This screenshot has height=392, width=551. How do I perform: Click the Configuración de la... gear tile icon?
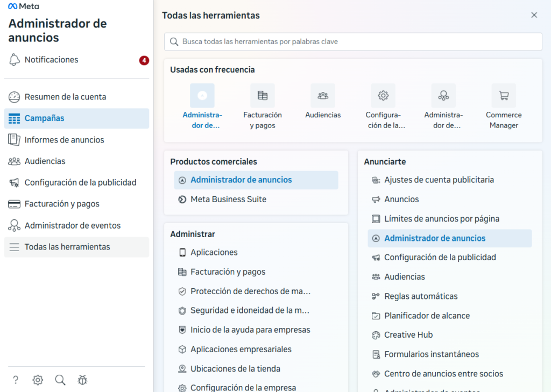click(x=383, y=96)
